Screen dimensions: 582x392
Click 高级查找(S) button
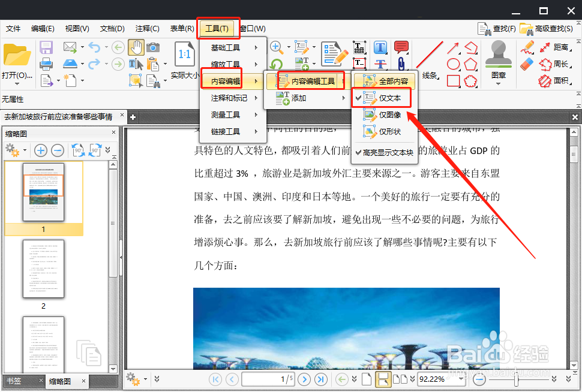pos(547,29)
